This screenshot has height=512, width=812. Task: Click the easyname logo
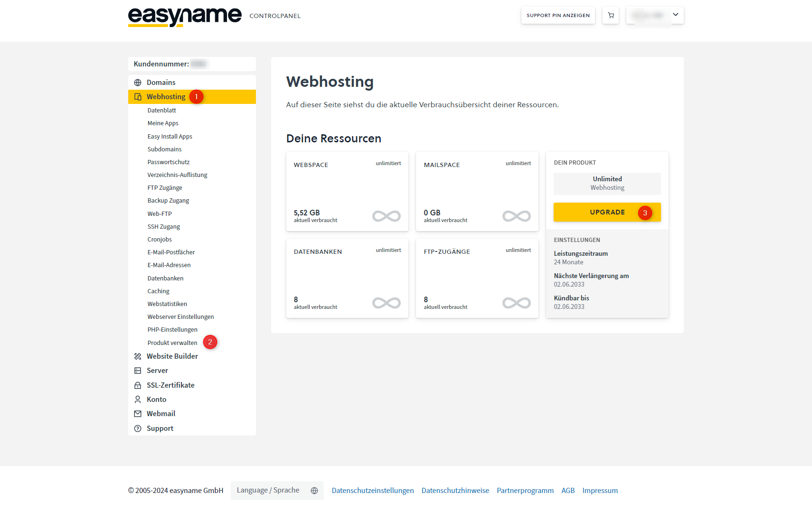tap(185, 17)
